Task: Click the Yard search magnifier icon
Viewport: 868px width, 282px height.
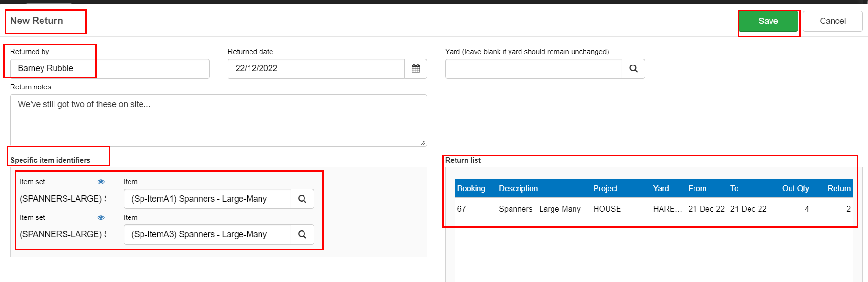Action: click(x=633, y=68)
